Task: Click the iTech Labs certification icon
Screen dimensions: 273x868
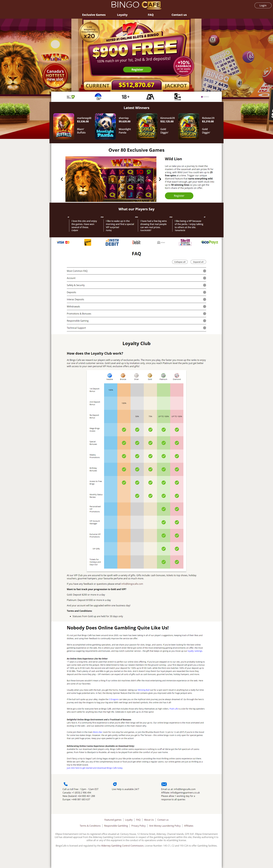Action: tap(98, 97)
